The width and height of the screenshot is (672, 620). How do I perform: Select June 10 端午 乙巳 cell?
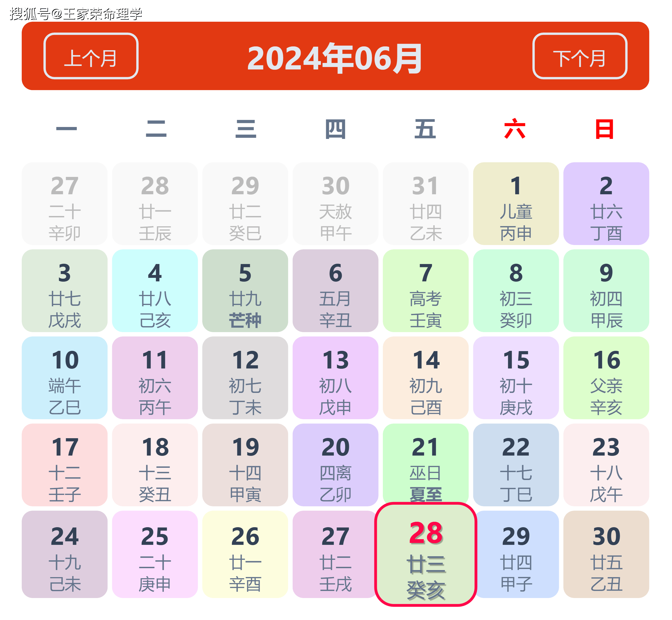point(64,378)
